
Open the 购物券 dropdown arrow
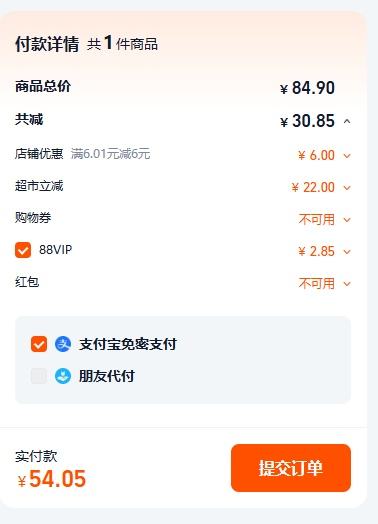347,220
